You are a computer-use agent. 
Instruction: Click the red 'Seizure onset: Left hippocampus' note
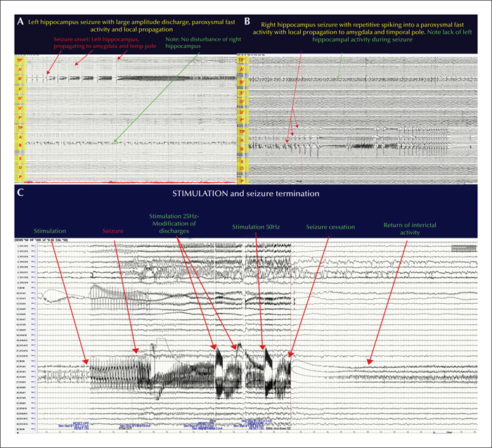tap(105, 43)
